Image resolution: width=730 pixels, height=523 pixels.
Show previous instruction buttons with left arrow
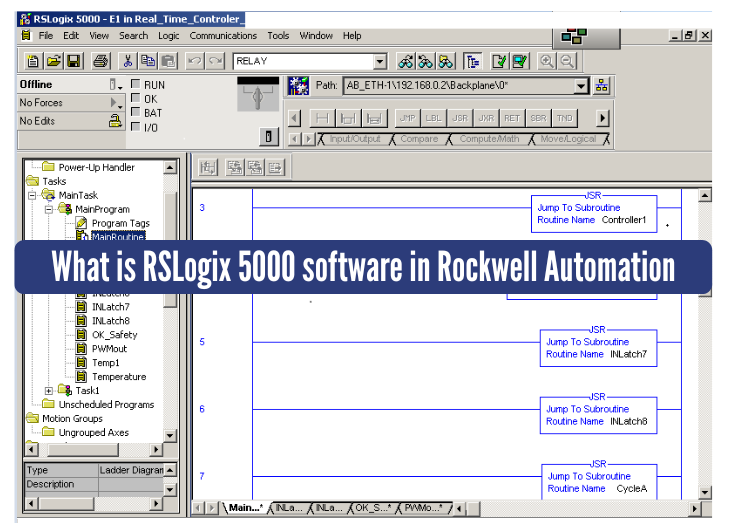click(x=294, y=118)
